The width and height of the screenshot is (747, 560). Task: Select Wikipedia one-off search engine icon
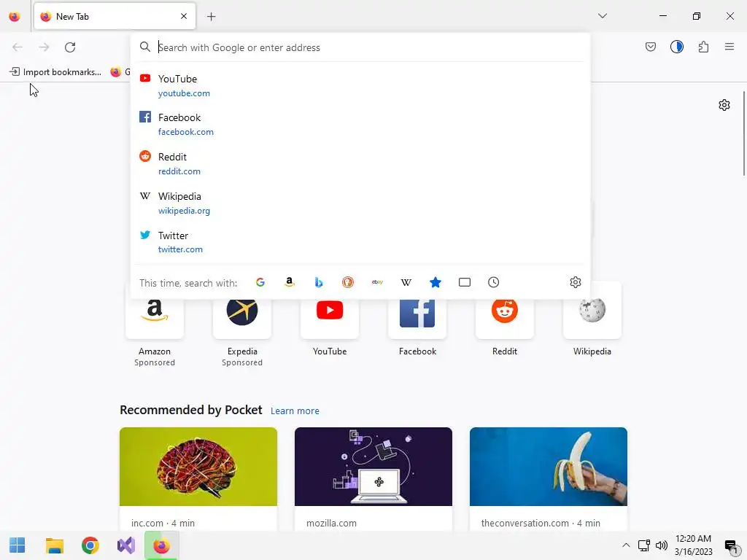point(406,282)
